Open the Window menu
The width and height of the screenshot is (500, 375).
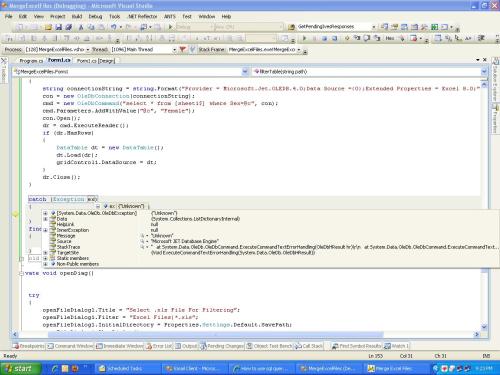pos(207,16)
